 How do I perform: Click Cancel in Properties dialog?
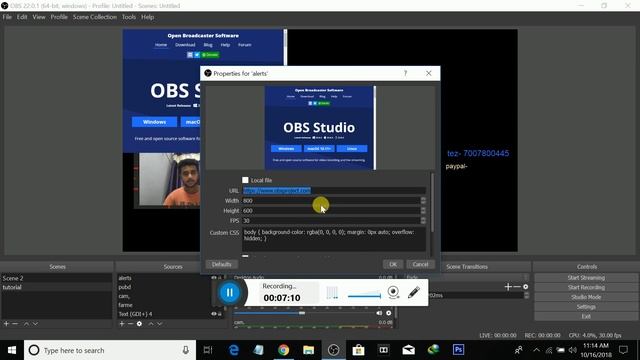(420, 264)
